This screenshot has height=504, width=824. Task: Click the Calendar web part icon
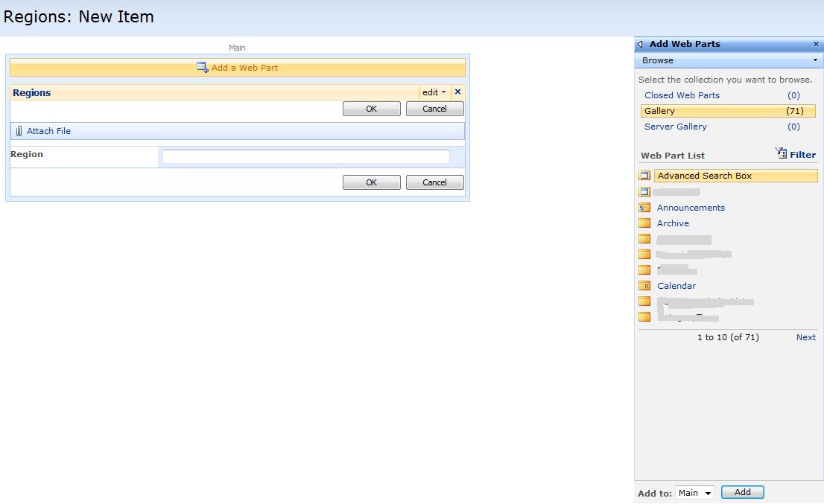(x=644, y=285)
